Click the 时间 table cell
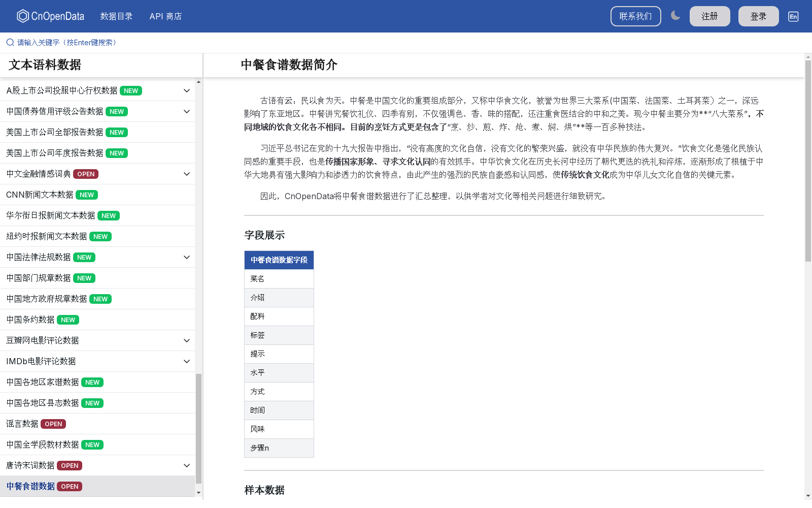 pos(279,410)
